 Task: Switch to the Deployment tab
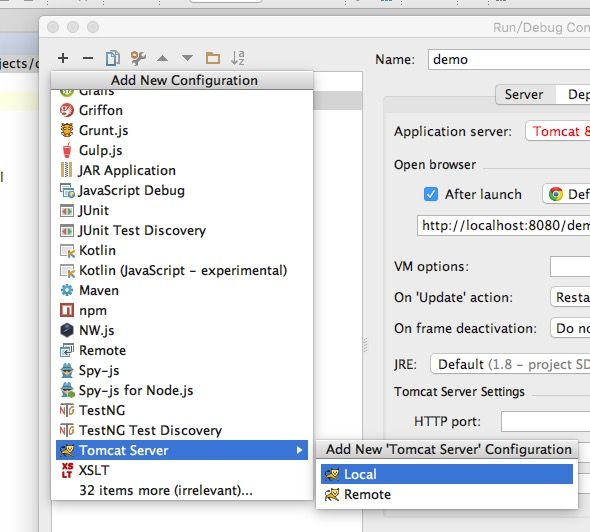pos(573,94)
